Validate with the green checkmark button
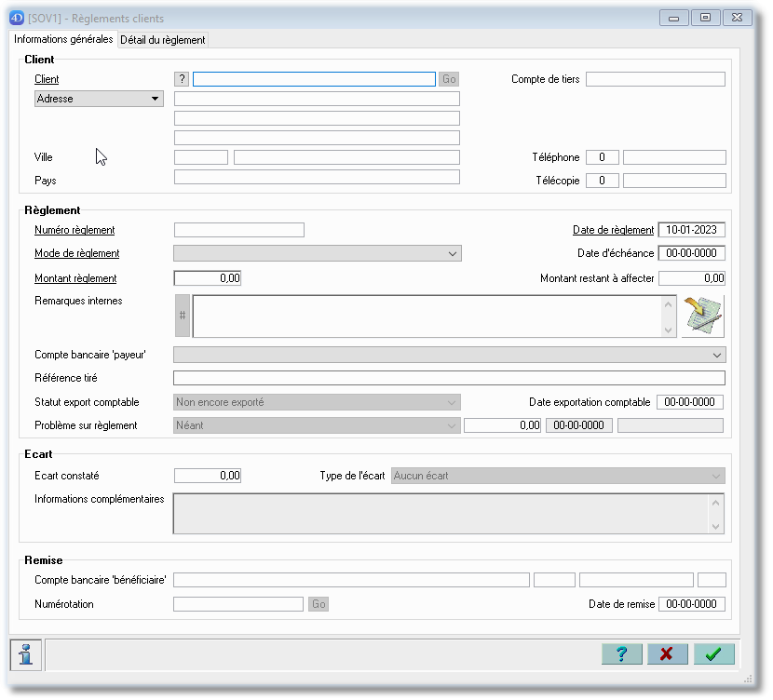Screen dimensions: 773x700 pyautogui.click(x=713, y=654)
